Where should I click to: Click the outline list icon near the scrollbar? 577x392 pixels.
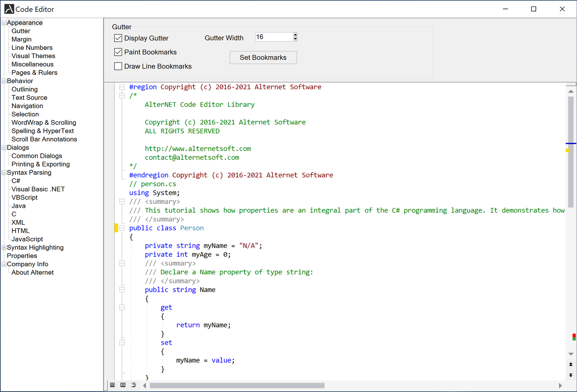[133, 385]
